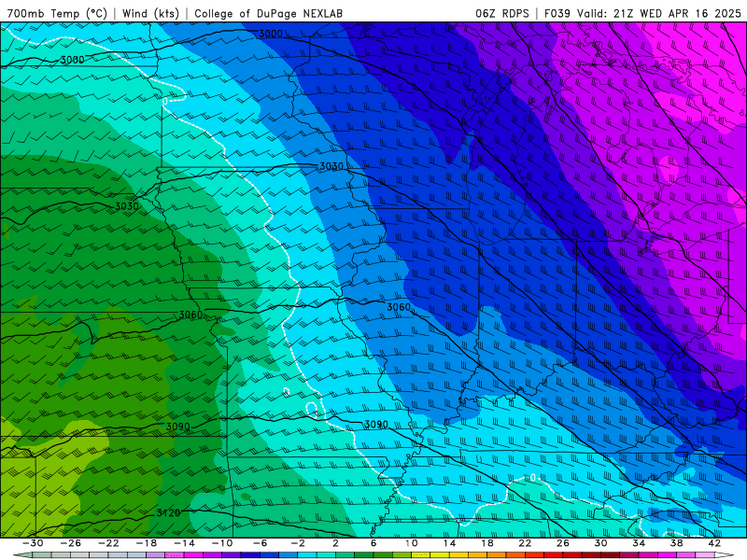Click the 22 color scale value
Viewport: 747px width, 560px height.
[x=525, y=543]
